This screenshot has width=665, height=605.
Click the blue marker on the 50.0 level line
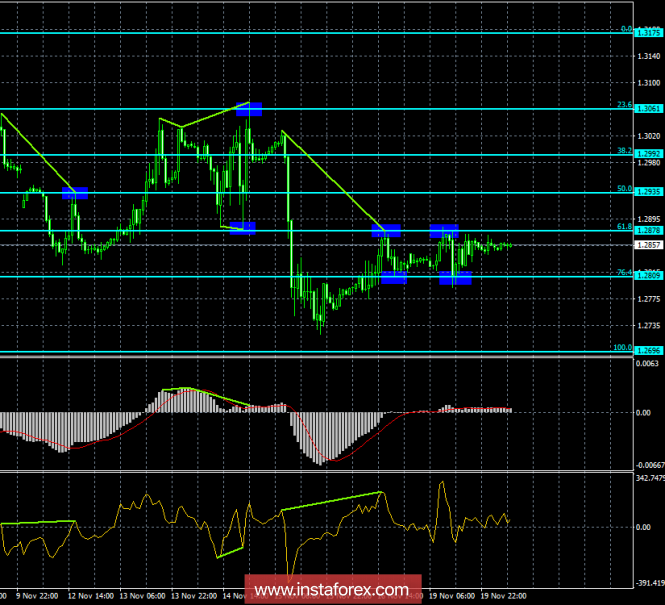(x=75, y=193)
